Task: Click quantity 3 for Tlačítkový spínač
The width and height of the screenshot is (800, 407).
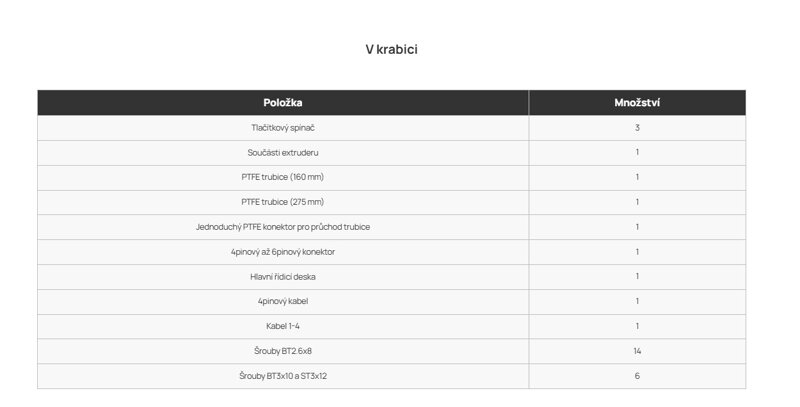Action: pos(637,128)
